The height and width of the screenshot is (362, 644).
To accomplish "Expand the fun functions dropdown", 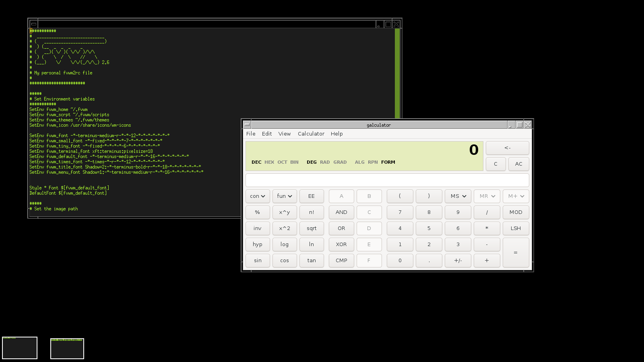I will tap(285, 196).
